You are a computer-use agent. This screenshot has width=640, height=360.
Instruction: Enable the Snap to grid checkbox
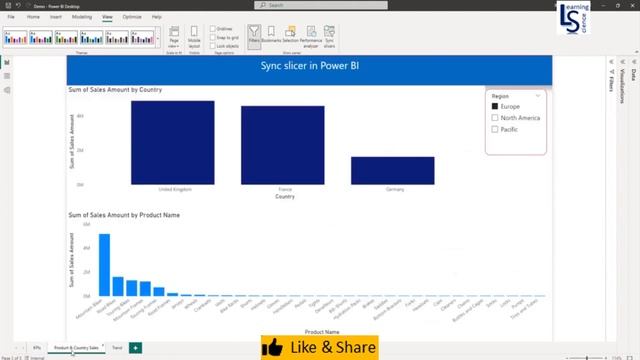tap(213, 38)
